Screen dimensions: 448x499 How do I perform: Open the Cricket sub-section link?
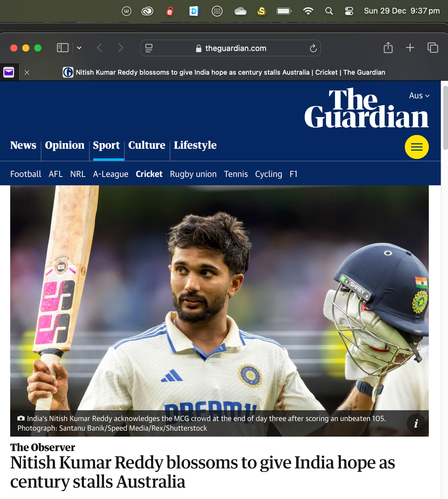coord(149,174)
